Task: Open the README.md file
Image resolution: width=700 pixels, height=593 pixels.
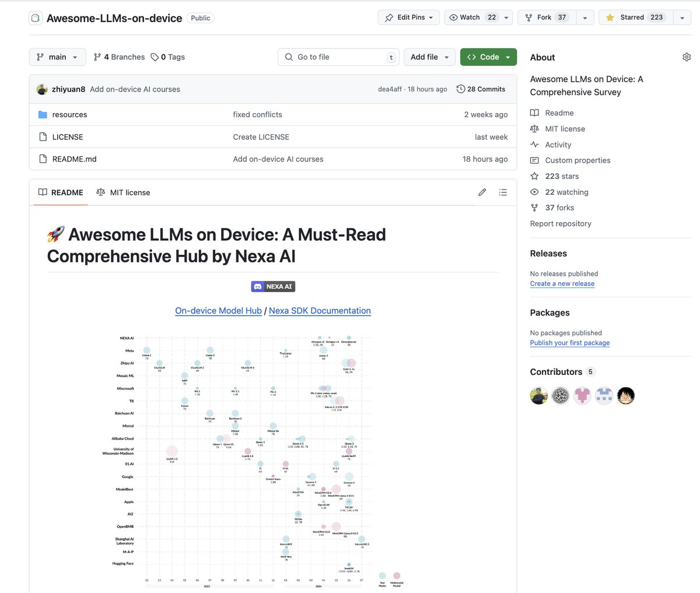Action: click(x=74, y=159)
